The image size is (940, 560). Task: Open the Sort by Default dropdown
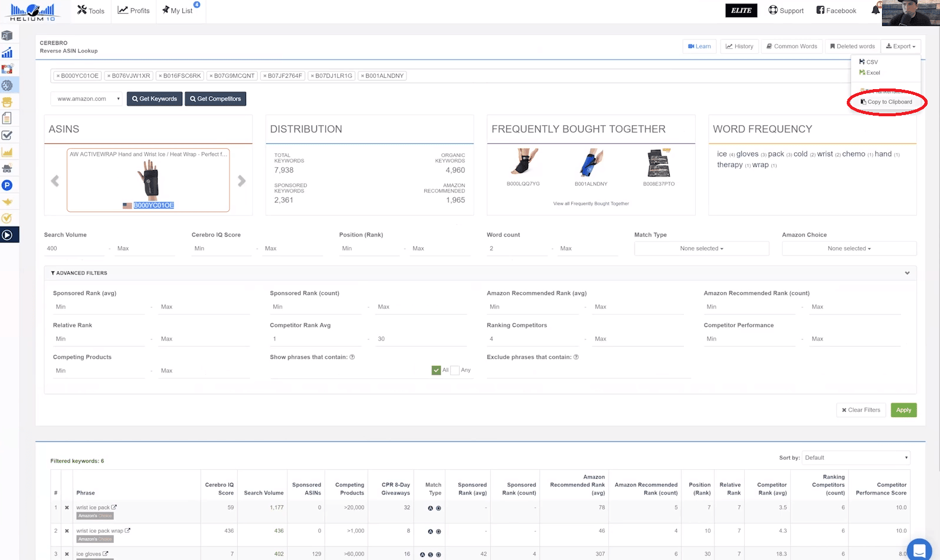[856, 457]
